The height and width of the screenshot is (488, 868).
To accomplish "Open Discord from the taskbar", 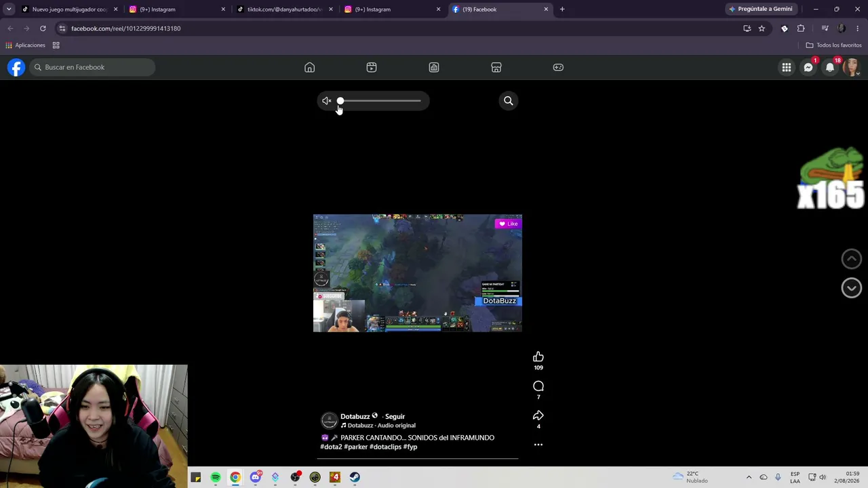I will pos(256,477).
